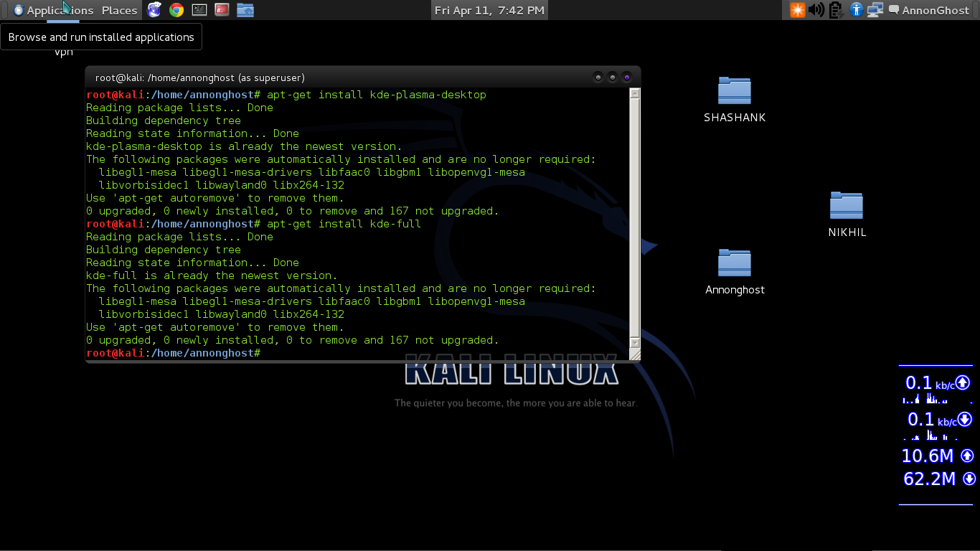Click the download speed arrow in network widget

(964, 419)
